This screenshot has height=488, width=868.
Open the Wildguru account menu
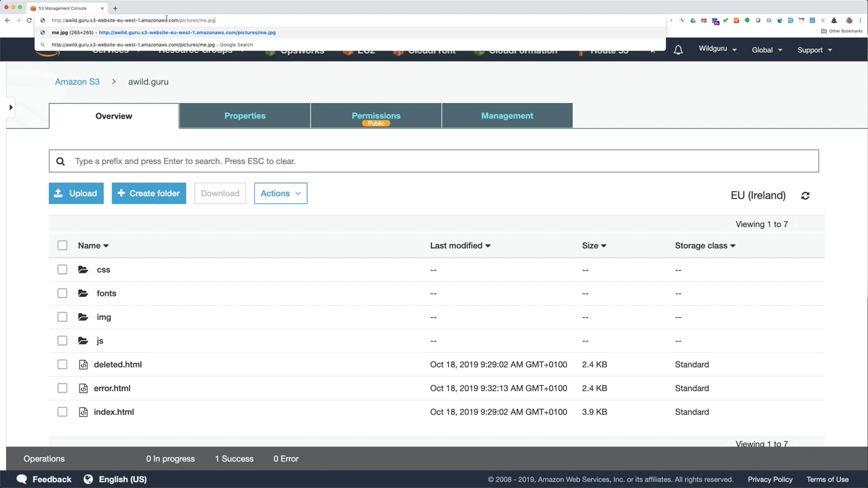coord(717,49)
